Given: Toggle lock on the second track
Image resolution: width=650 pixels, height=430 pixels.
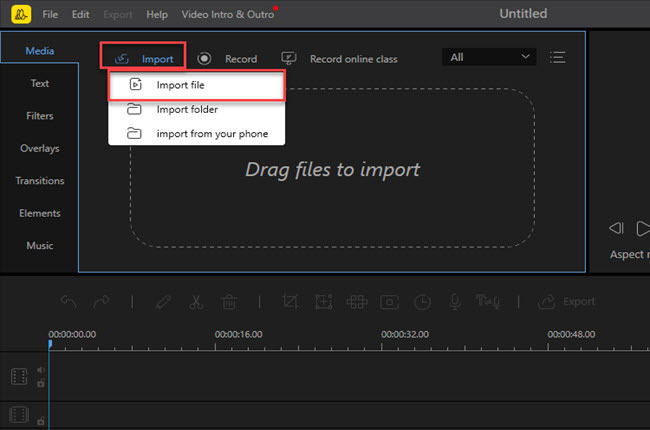Looking at the screenshot, I should click(41, 422).
